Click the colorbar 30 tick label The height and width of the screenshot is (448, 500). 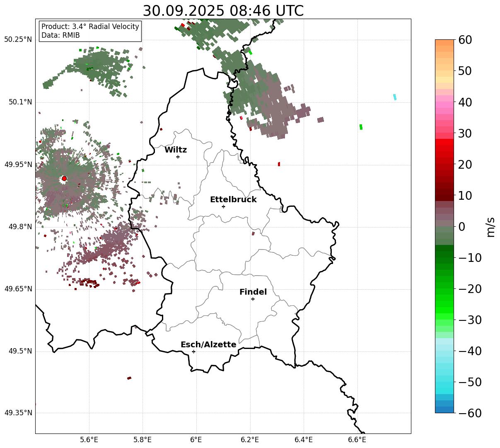click(465, 133)
